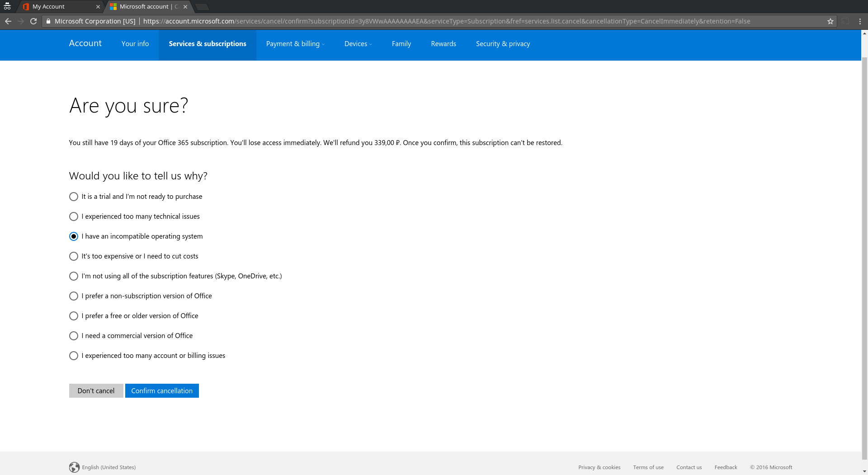
Task: Select 'I need a commercial version of Office'
Action: [73, 336]
